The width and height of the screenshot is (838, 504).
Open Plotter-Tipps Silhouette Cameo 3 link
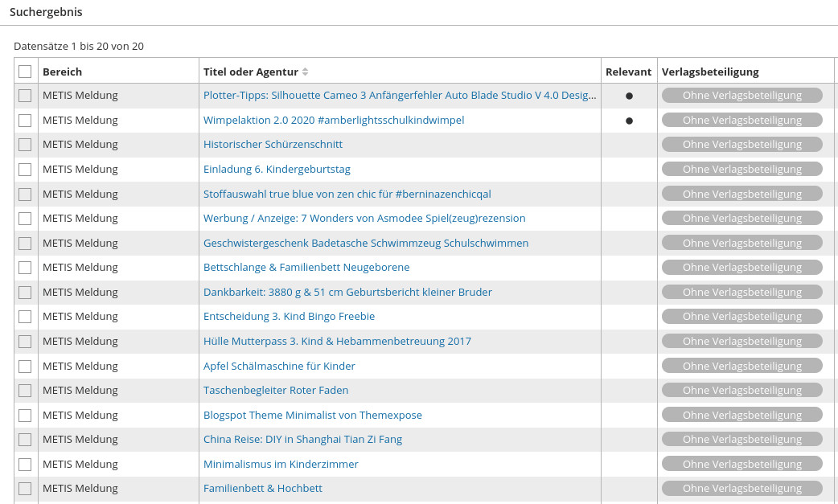400,96
